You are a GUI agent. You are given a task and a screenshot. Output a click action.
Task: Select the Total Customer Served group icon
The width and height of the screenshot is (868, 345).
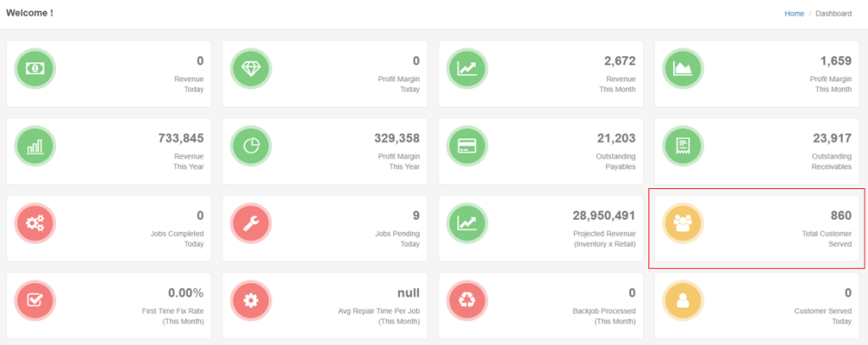coord(683,223)
